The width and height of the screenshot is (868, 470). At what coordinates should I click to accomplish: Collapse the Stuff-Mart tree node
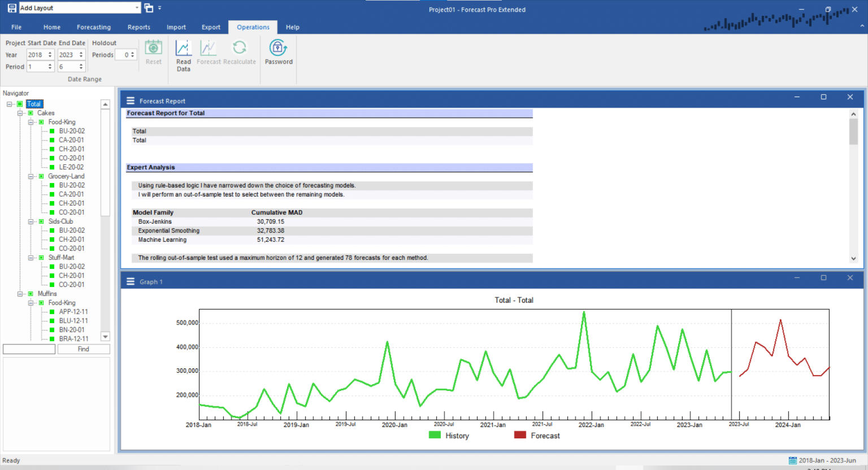pos(31,258)
